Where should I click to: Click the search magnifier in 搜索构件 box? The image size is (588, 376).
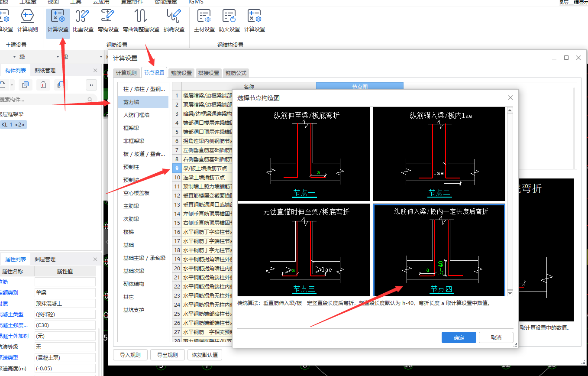point(90,99)
